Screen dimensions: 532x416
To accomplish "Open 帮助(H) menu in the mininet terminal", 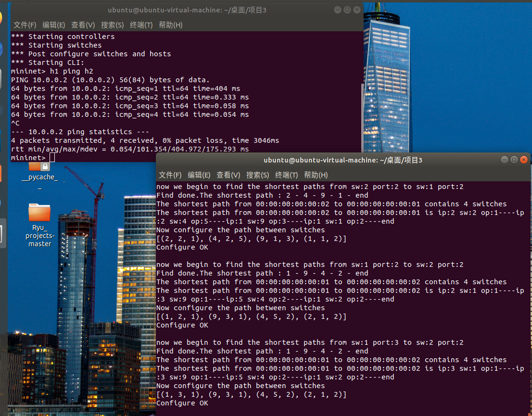I will 170,25.
